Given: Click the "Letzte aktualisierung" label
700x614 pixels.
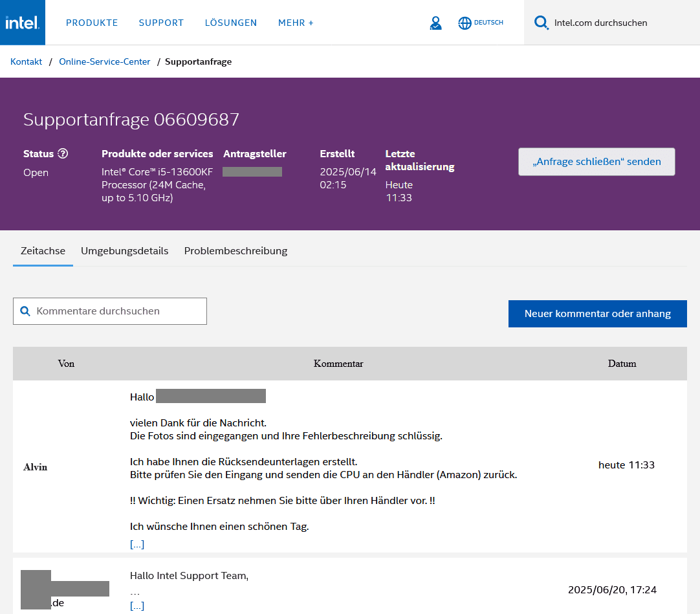Looking at the screenshot, I should (x=420, y=160).
